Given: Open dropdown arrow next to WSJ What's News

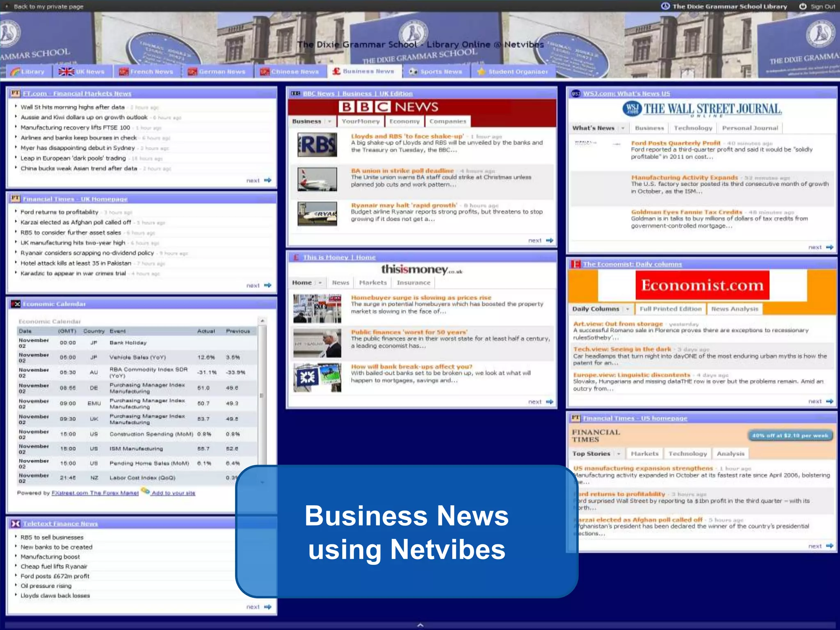Looking at the screenshot, I should pyautogui.click(x=623, y=128).
